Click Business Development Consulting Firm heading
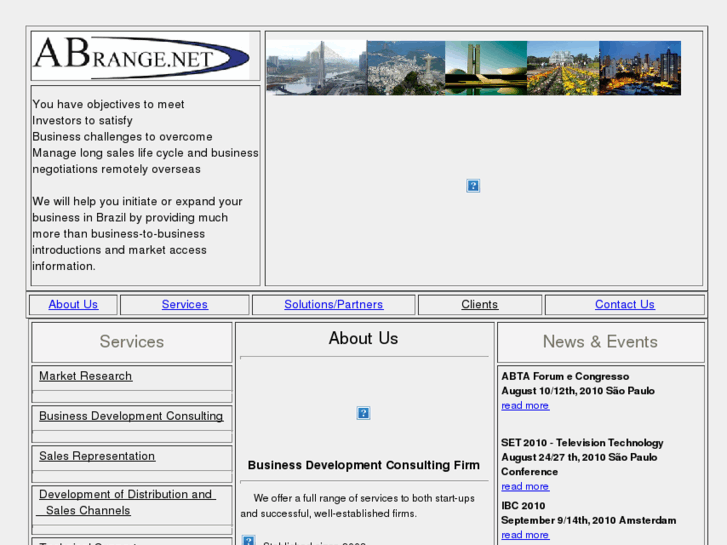 [x=364, y=465]
